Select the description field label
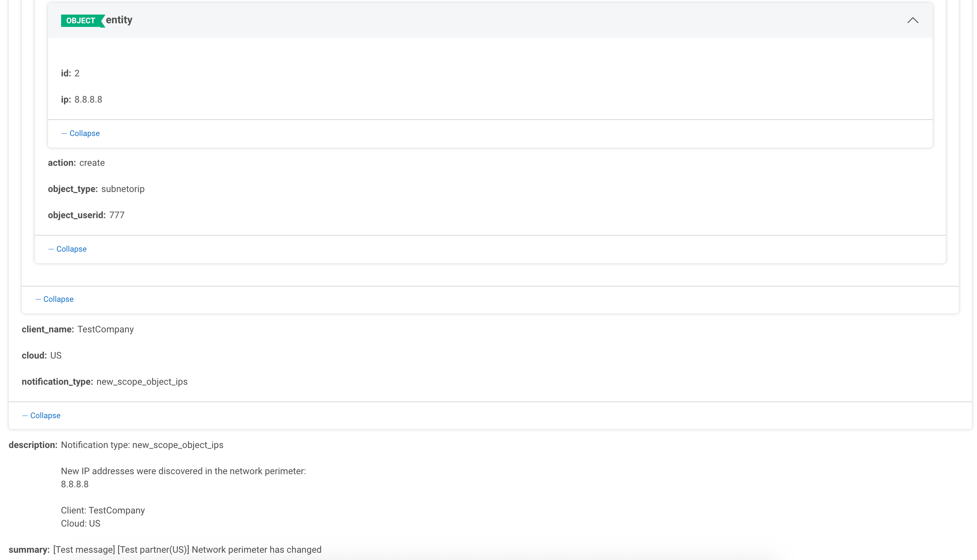 coord(33,445)
